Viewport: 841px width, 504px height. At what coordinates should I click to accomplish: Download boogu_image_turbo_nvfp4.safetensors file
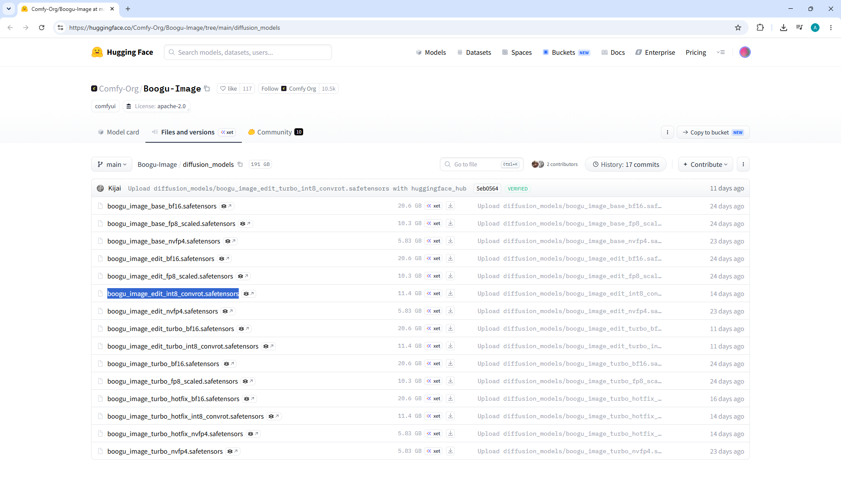click(450, 451)
